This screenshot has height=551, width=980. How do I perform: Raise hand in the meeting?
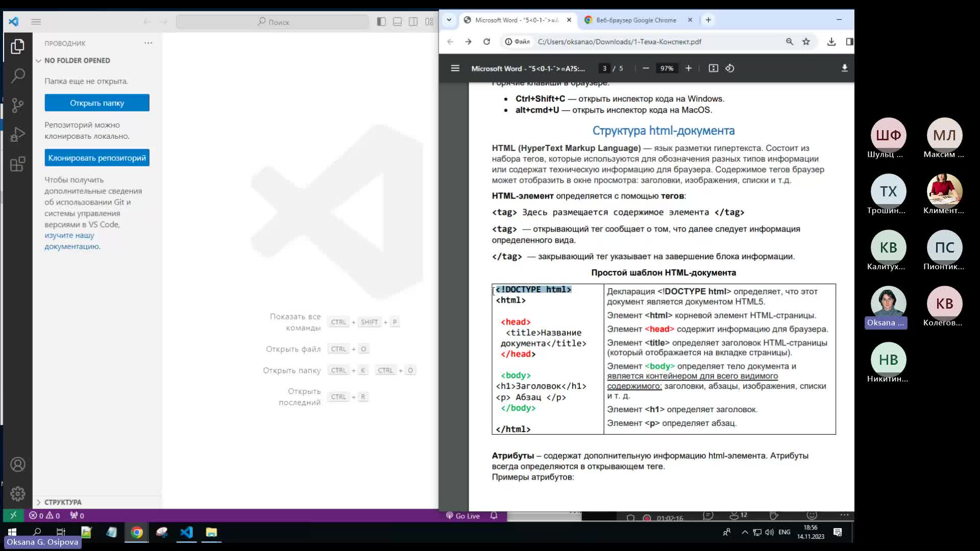[774, 516]
